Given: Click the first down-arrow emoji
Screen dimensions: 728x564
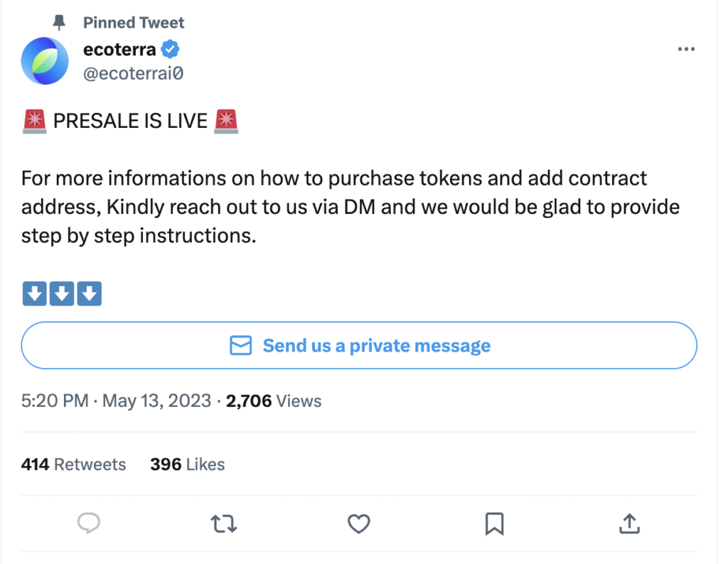Looking at the screenshot, I should point(34,293).
